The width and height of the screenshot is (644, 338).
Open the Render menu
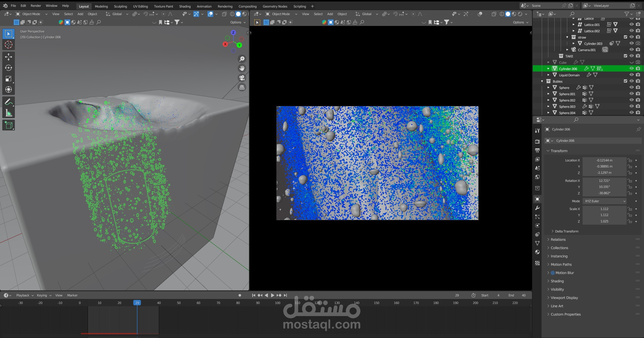(36, 6)
